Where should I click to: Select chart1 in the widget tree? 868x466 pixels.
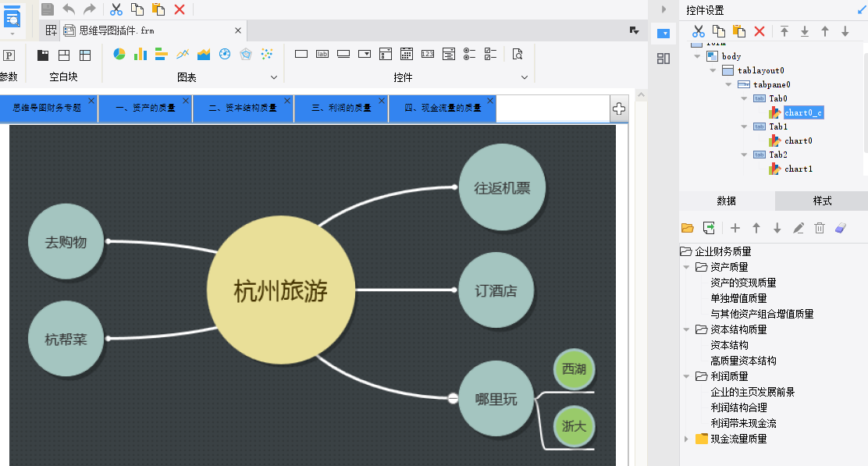pos(798,169)
